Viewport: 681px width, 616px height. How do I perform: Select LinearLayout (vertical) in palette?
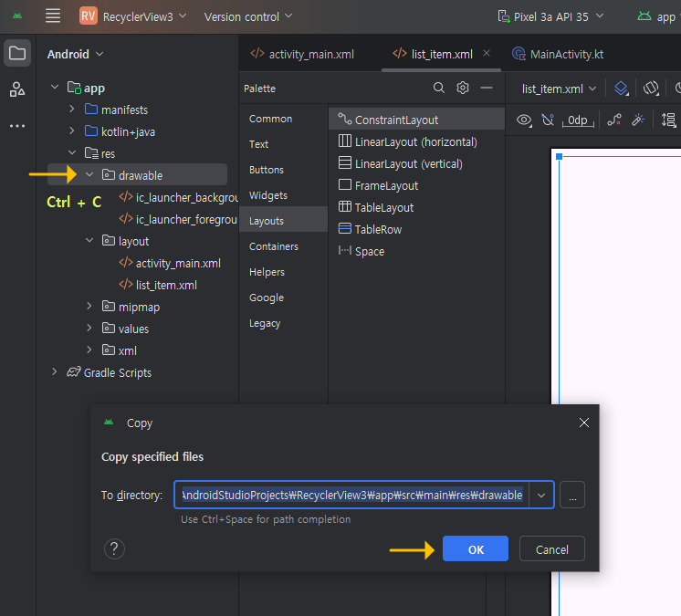(x=416, y=163)
